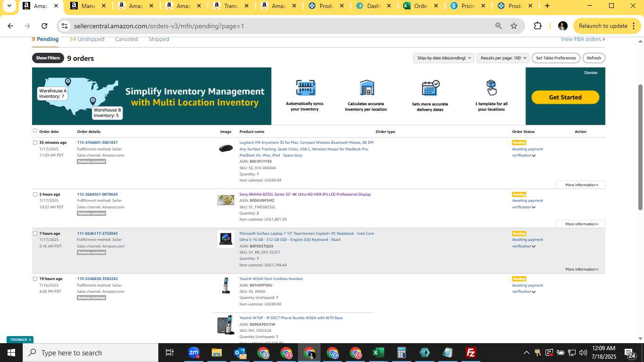View site information icon in address bar
The width and height of the screenshot is (644, 362).
pyautogui.click(x=65, y=26)
